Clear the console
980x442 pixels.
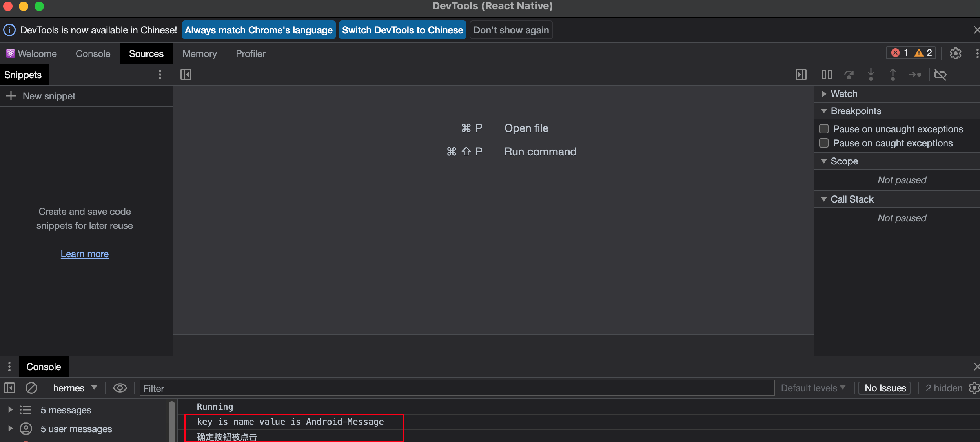(x=31, y=388)
